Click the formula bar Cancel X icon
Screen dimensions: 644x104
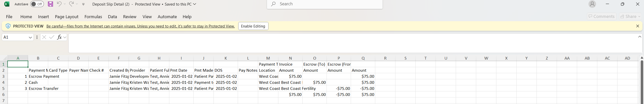(44, 37)
